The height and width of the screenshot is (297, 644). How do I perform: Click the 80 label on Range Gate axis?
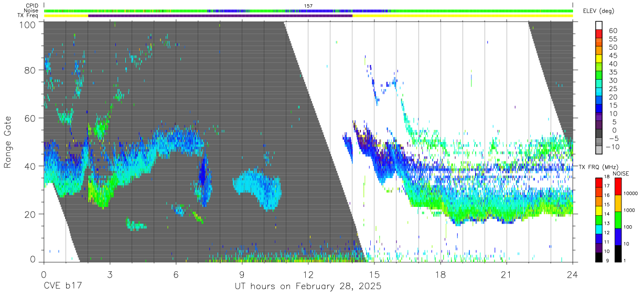30,70
